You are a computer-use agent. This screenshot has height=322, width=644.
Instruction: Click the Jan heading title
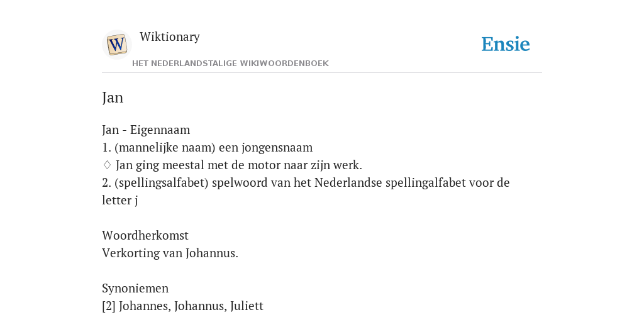pos(113,97)
